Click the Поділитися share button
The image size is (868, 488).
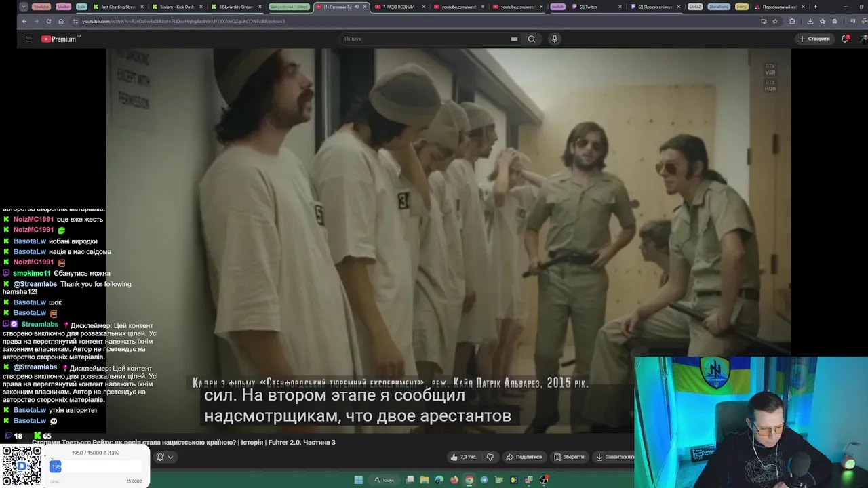tap(524, 457)
